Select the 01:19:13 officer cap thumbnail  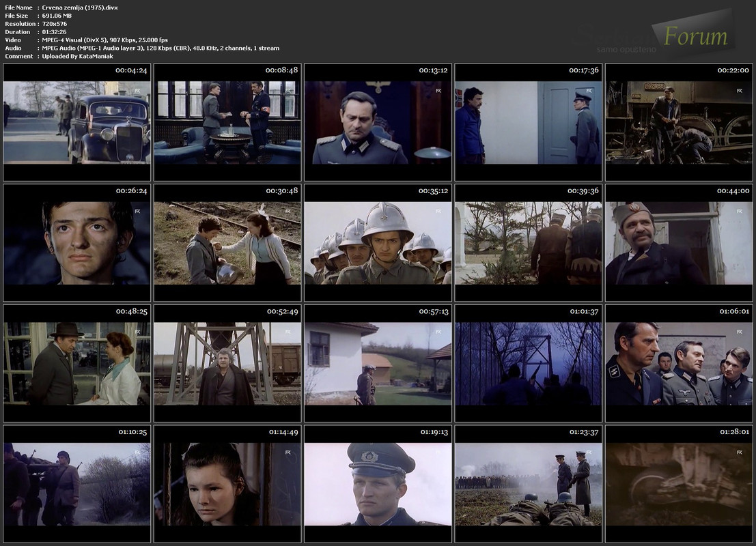378,484
